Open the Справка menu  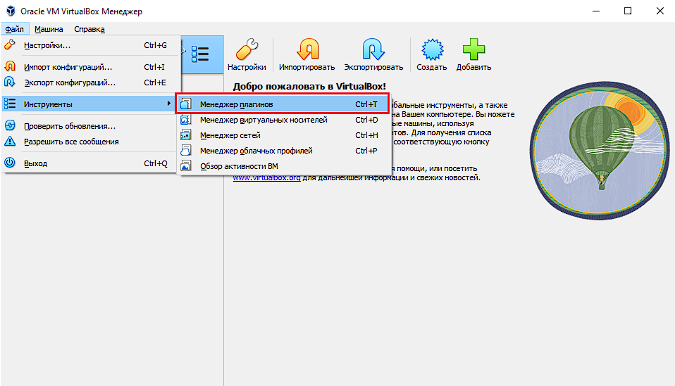(89, 29)
